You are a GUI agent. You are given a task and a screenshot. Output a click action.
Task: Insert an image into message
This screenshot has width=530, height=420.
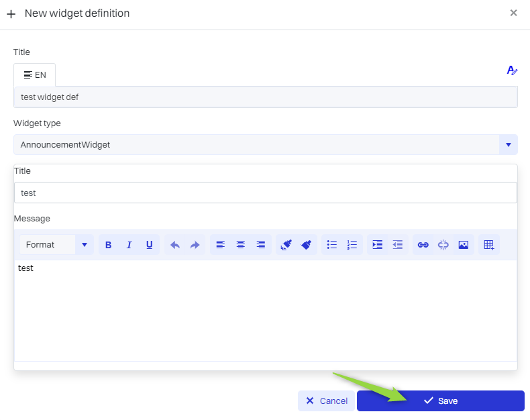pyautogui.click(x=464, y=245)
